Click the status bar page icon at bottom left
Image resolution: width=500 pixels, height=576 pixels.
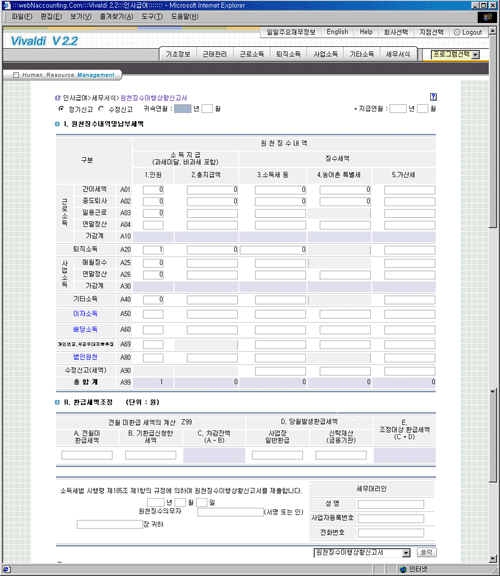click(7, 569)
